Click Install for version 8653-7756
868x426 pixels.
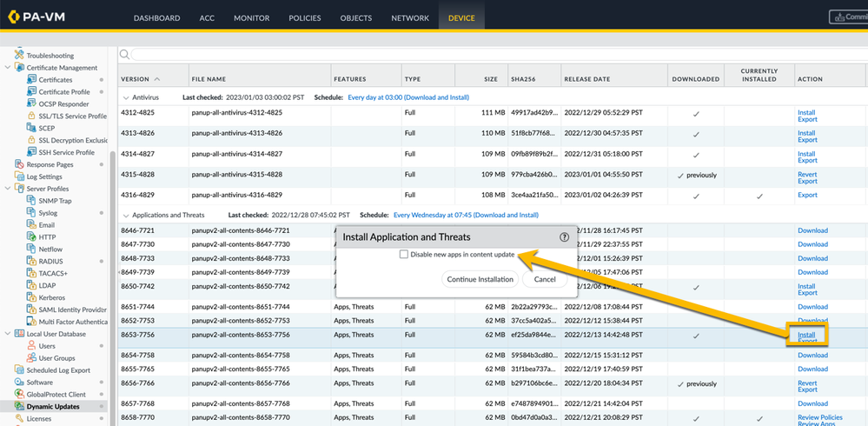tap(806, 335)
